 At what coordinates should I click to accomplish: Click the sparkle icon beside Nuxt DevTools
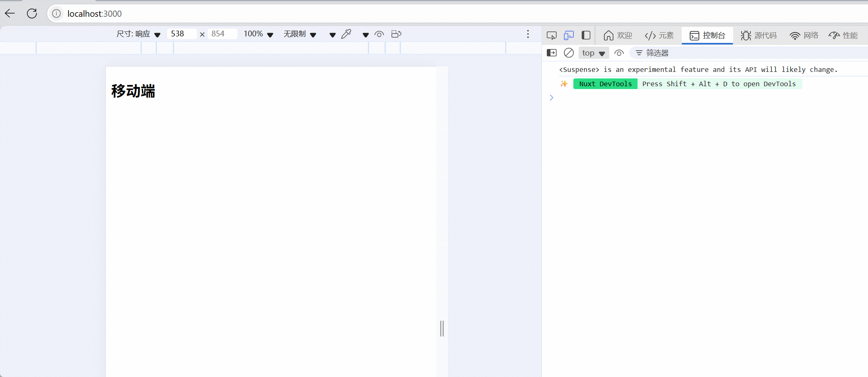[x=564, y=84]
